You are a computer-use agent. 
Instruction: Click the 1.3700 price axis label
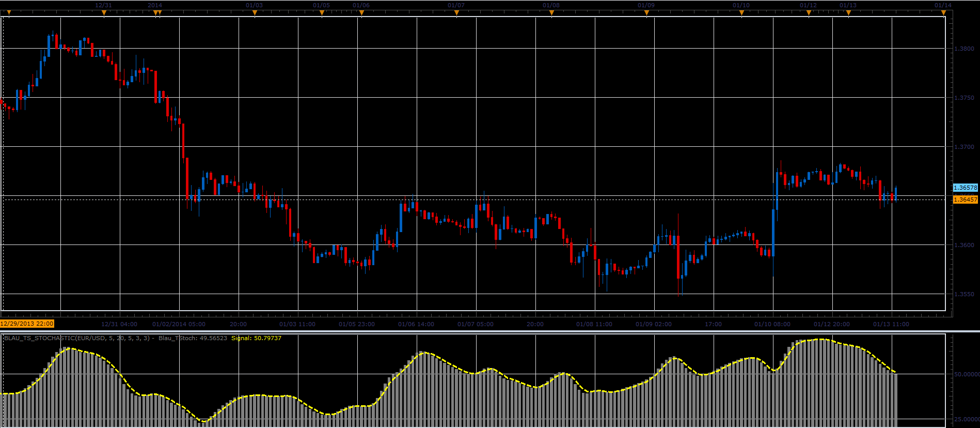tap(964, 147)
